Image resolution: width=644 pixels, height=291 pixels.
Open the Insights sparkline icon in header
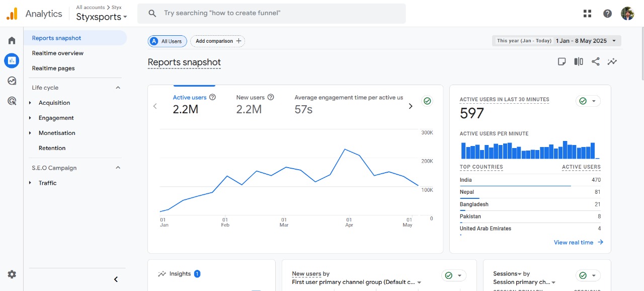pos(612,61)
